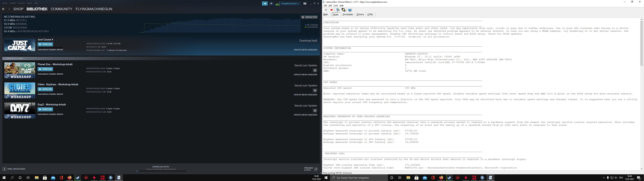Open Freunde & Chat plus icon
644x181 pixels.
[316, 169]
